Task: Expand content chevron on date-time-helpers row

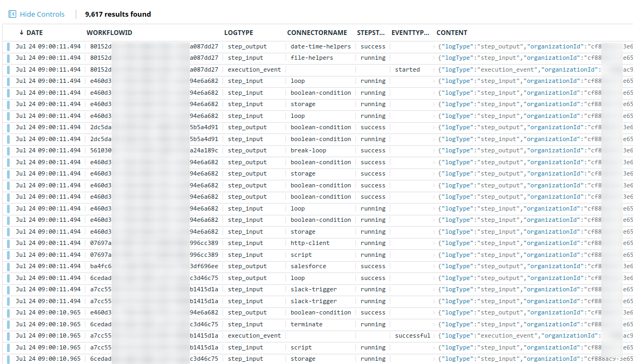Action: pyautogui.click(x=435, y=47)
